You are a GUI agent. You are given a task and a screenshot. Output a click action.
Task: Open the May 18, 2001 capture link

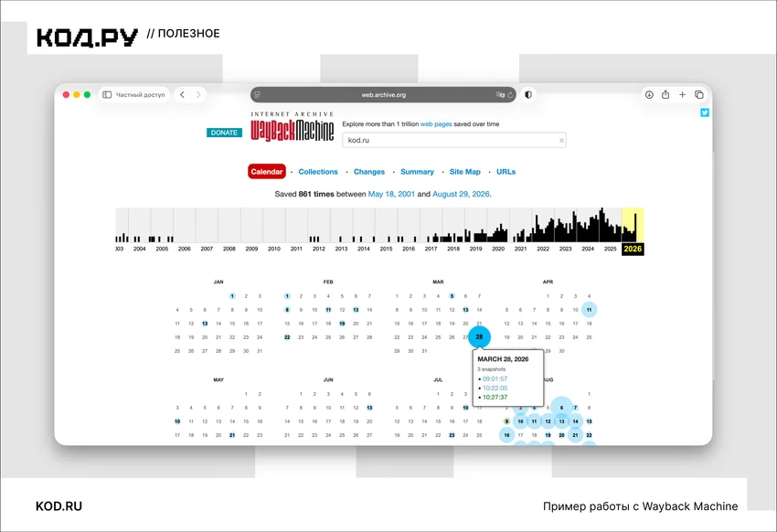pyautogui.click(x=391, y=194)
